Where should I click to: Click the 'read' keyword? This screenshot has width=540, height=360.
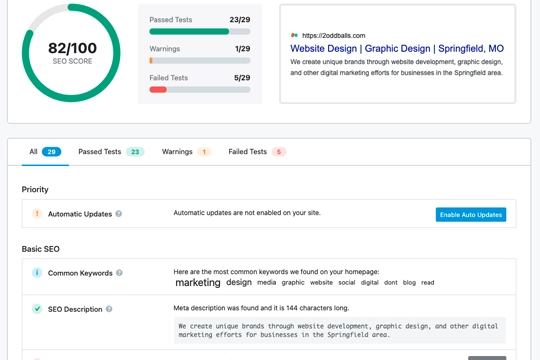(x=427, y=282)
